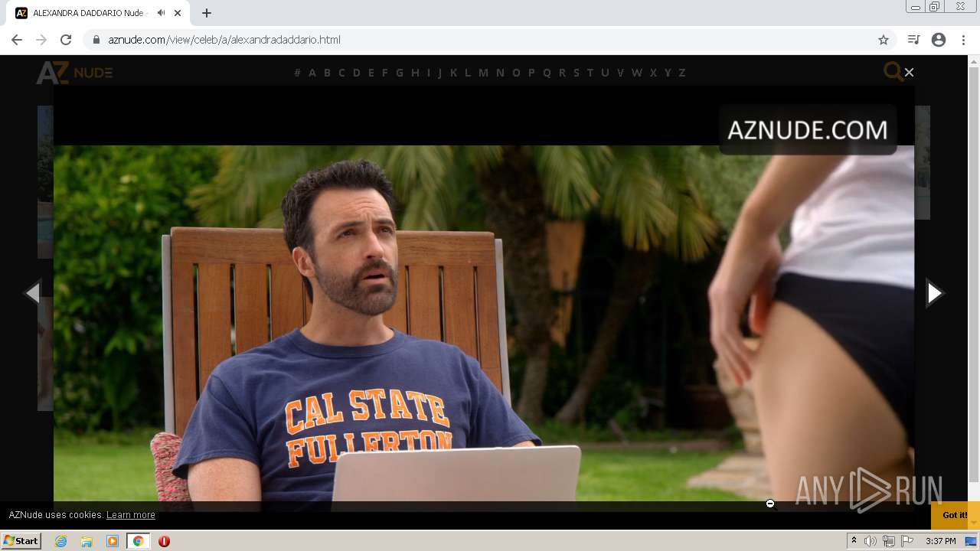Click the site search magnifier icon
This screenshot has width=980, height=551.
[x=893, y=72]
